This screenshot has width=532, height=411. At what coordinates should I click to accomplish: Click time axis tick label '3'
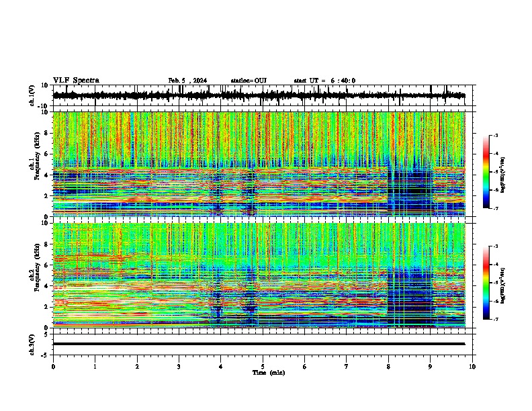coord(179,367)
